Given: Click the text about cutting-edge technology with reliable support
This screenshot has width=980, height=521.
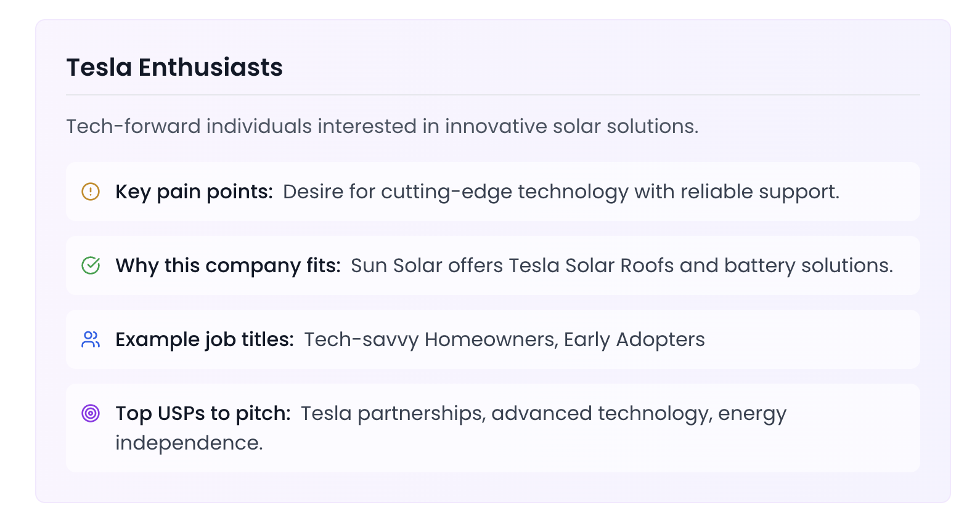Looking at the screenshot, I should (561, 192).
